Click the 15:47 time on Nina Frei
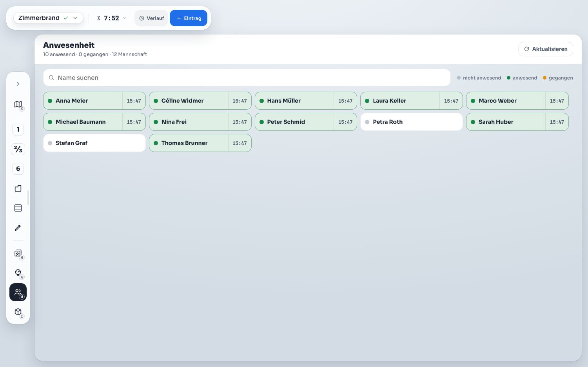This screenshot has width=588, height=367. (x=240, y=122)
